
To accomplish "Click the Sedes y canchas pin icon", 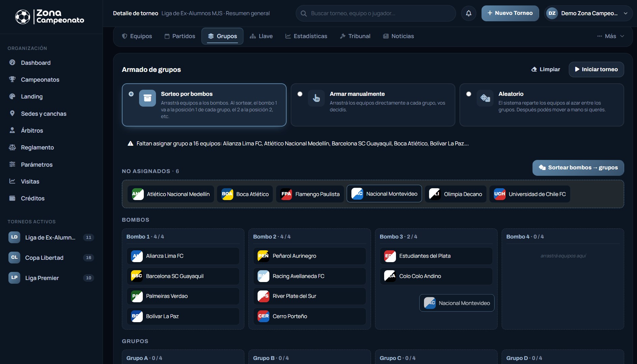I will (x=12, y=113).
